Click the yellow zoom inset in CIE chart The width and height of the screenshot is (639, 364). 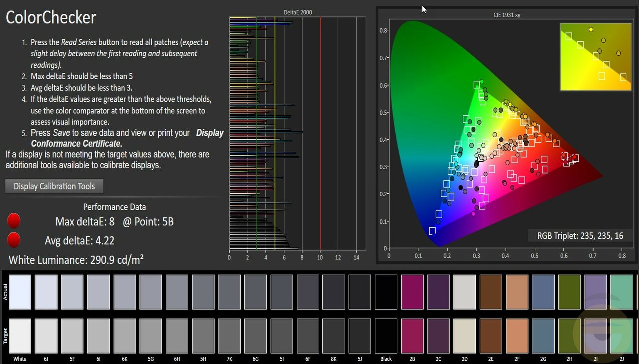coord(595,57)
